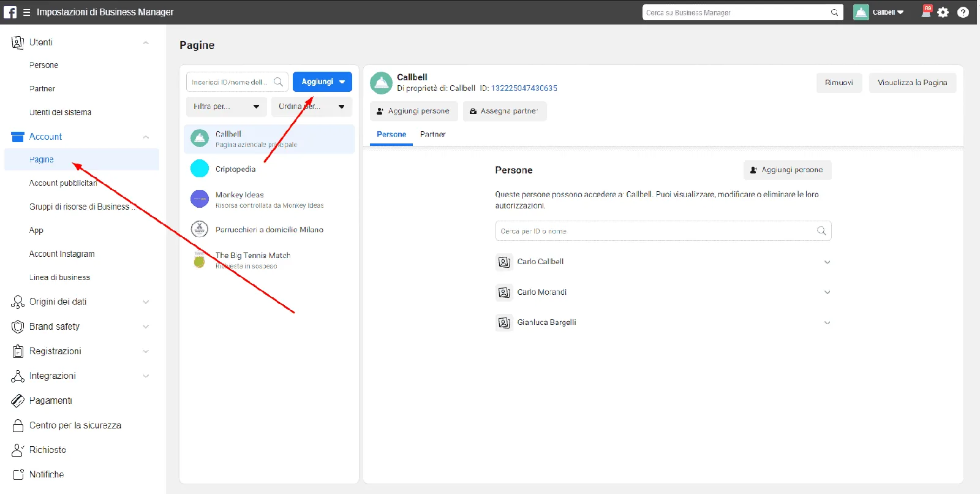Open the Ordina per dropdown
Viewport: 980px width, 494px height.
pos(312,107)
